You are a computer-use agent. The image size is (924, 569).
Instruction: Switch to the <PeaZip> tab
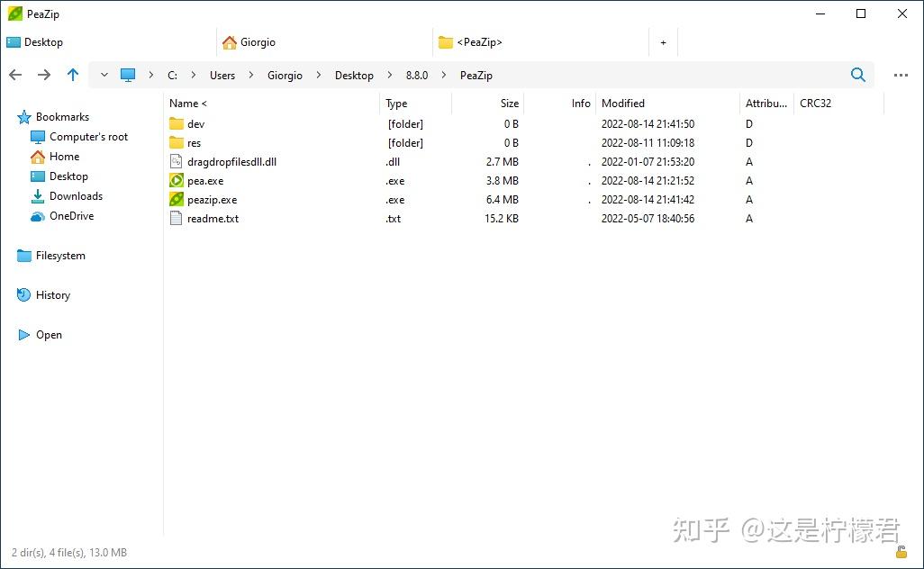[x=470, y=42]
